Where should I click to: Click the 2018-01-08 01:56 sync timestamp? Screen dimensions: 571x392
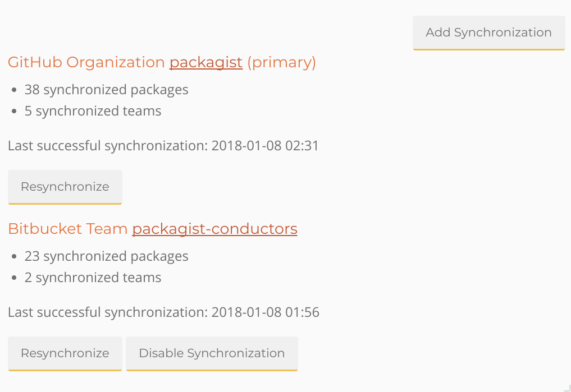click(265, 312)
